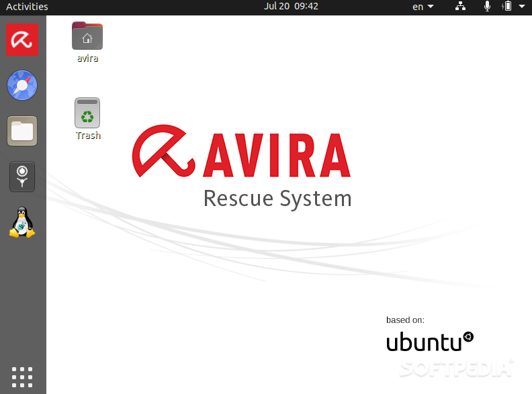
Task: Click the microphone status icon
Action: 487,6
